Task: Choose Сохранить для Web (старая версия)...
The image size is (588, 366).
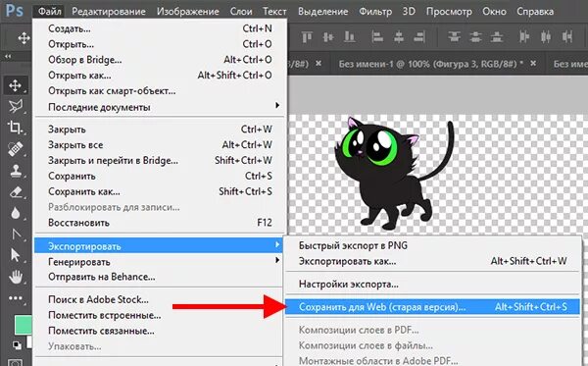Action: (x=433, y=307)
